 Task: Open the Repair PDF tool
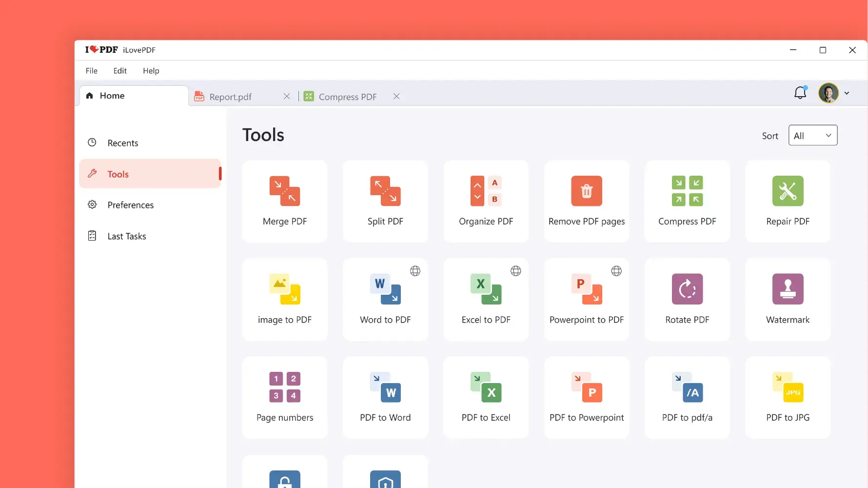pos(787,201)
